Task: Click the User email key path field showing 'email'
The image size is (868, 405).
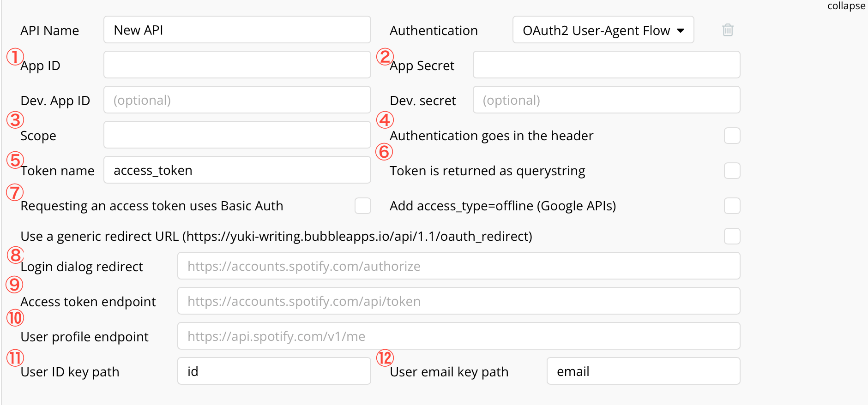Action: tap(643, 371)
